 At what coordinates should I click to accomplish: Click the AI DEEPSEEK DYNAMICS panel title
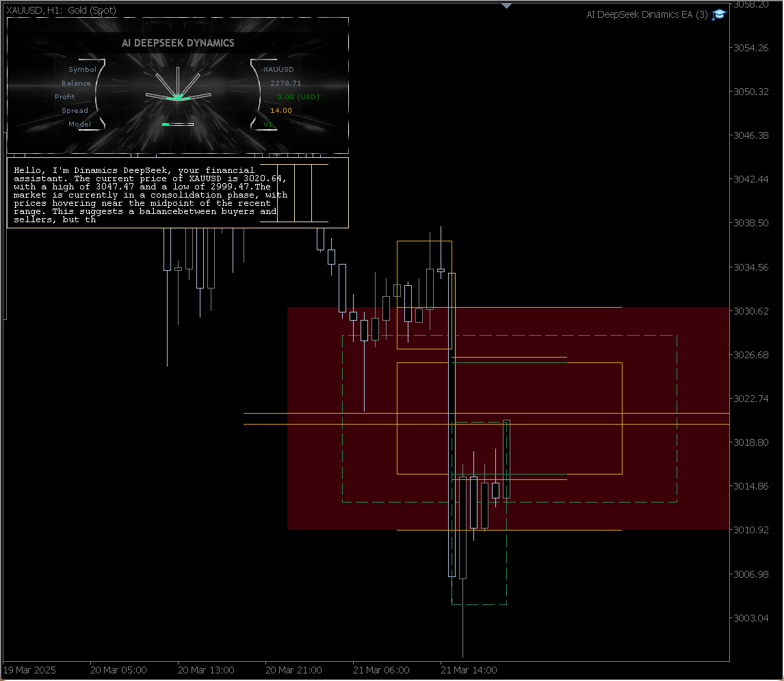pyautogui.click(x=178, y=43)
